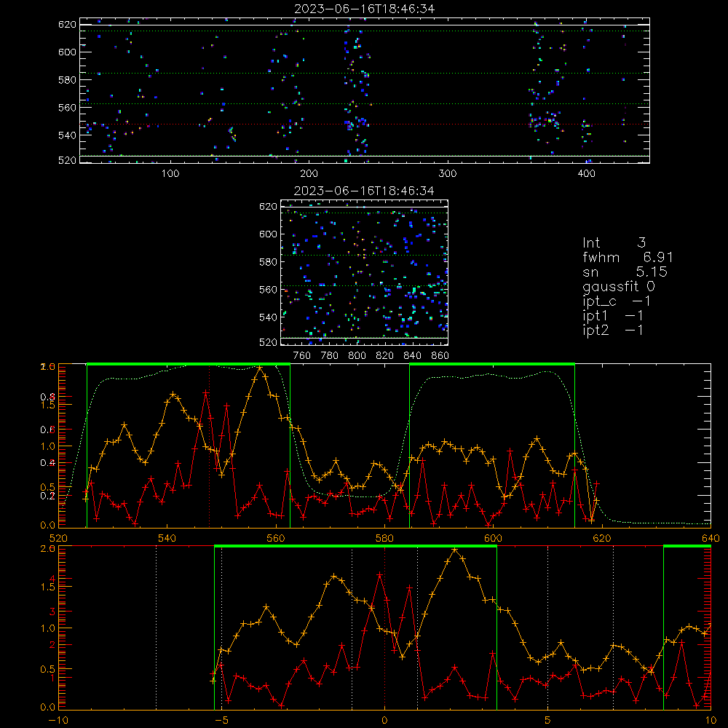Click the square middle detector image panel

(x=365, y=272)
